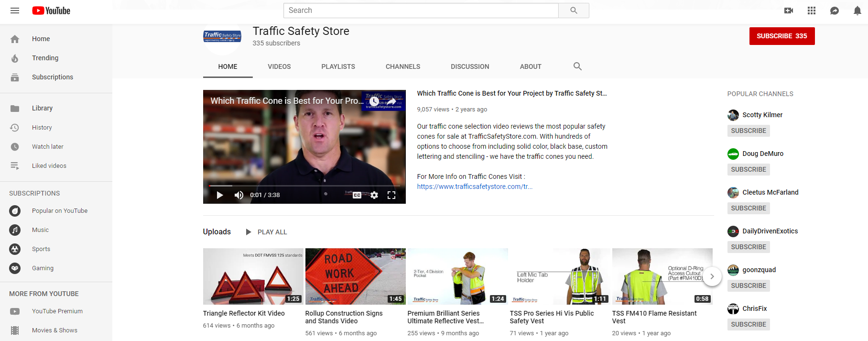Screen dimensions: 868x341
Task: Click into the Search field
Action: click(421, 11)
